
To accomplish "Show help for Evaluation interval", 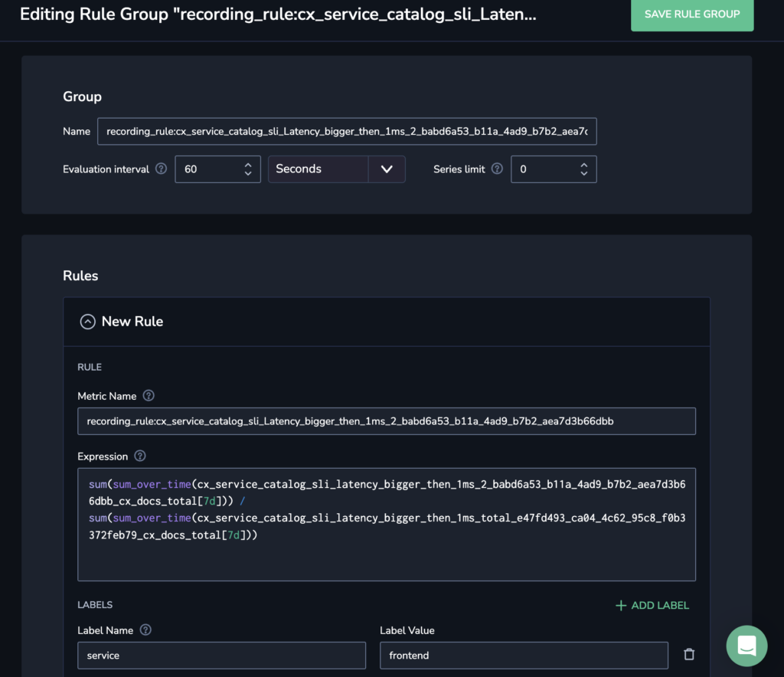I will 161,169.
